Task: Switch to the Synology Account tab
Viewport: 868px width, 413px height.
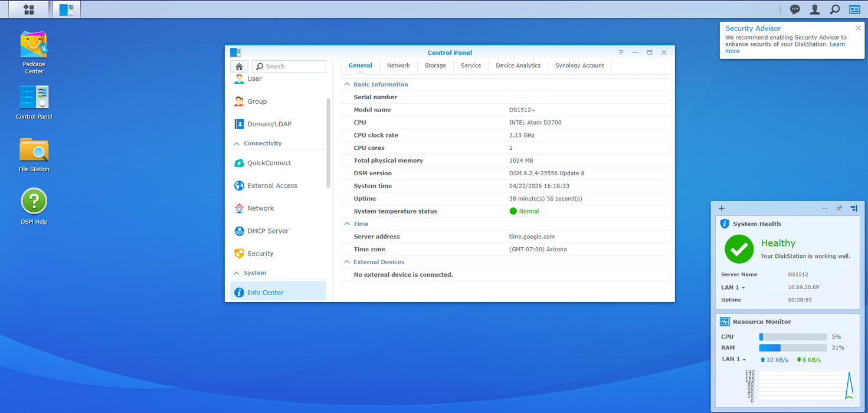Action: [x=579, y=65]
